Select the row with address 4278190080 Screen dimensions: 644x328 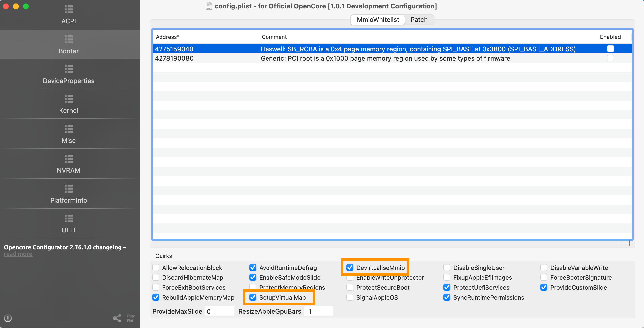pyautogui.click(x=392, y=58)
